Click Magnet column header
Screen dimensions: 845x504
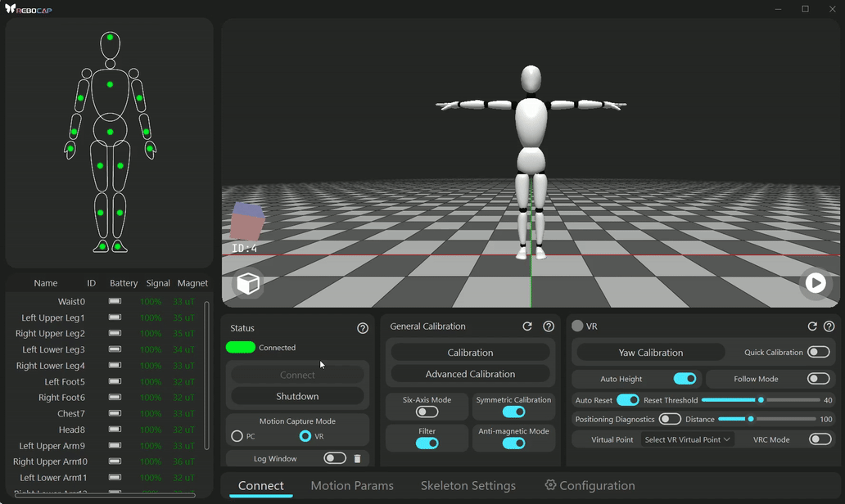click(x=192, y=283)
